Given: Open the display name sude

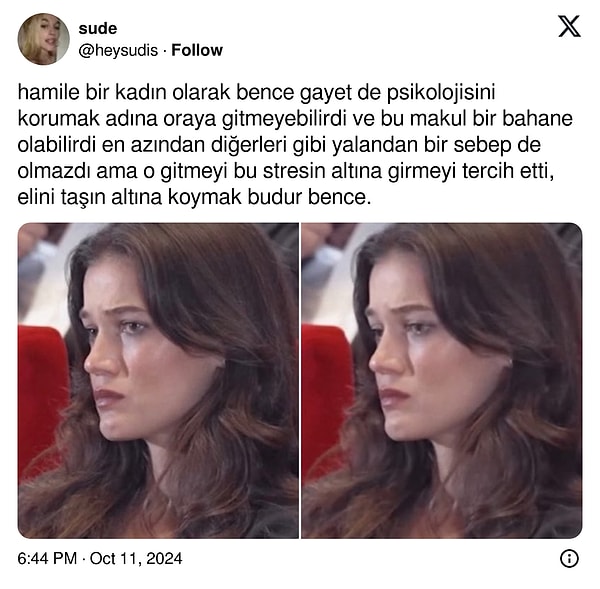Looking at the screenshot, I should pos(98,28).
